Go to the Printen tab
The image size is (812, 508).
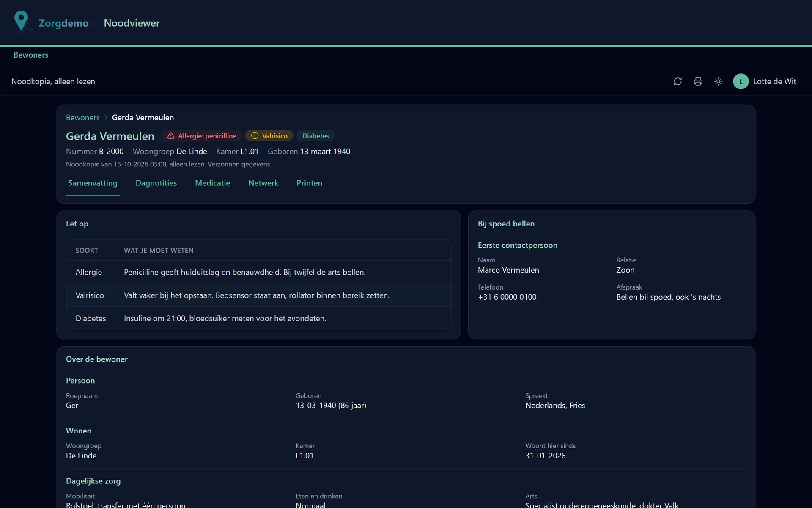[x=309, y=183]
